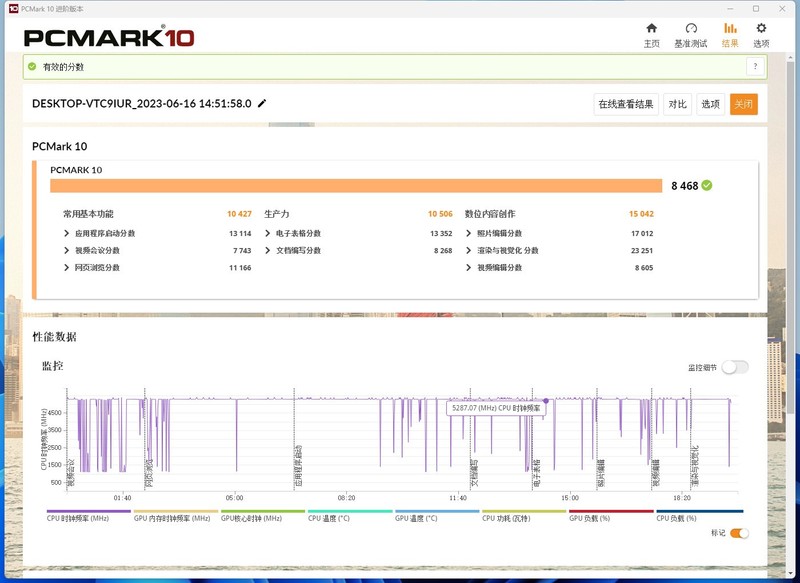Click the pencil icon to rename result

262,103
